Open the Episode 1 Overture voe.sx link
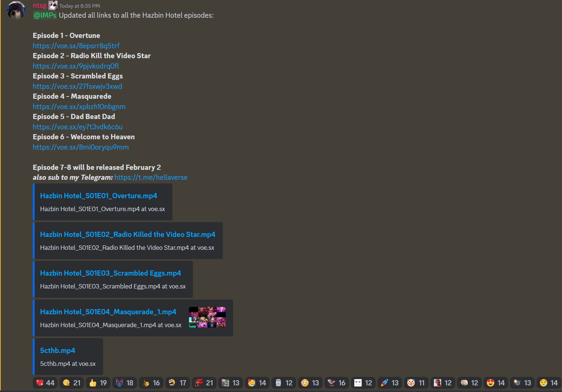This screenshot has height=392, width=562. click(76, 46)
